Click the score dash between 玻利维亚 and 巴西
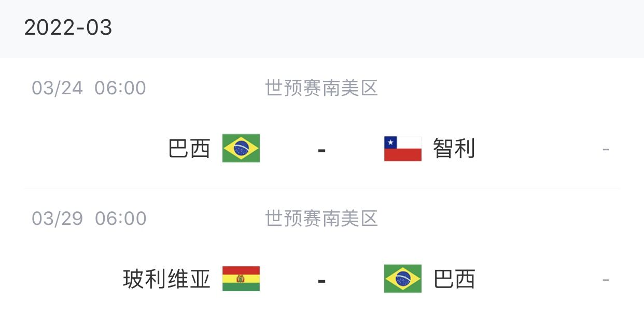The width and height of the screenshot is (644, 317). [x=321, y=281]
